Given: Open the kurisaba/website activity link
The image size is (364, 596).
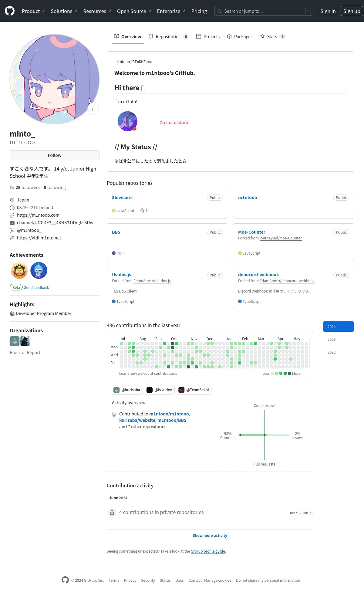Looking at the screenshot, I should click(x=137, y=420).
